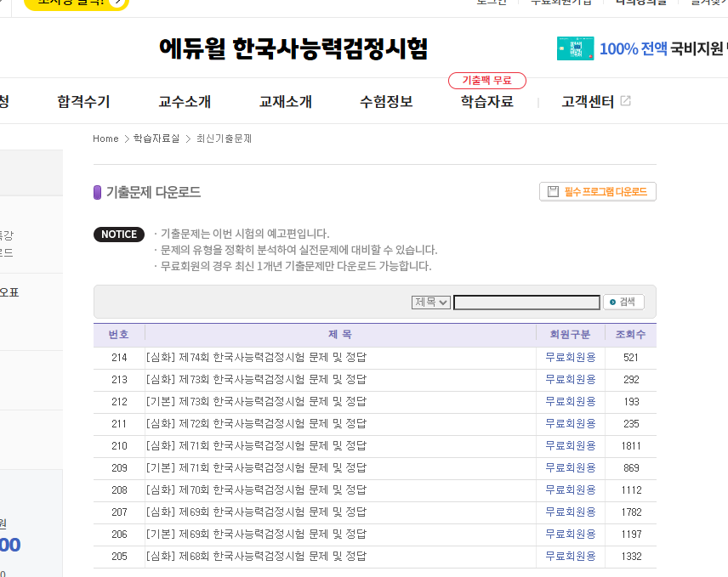Open the 수험정보 menu
Screen dimensions: 728x577
[x=386, y=102]
